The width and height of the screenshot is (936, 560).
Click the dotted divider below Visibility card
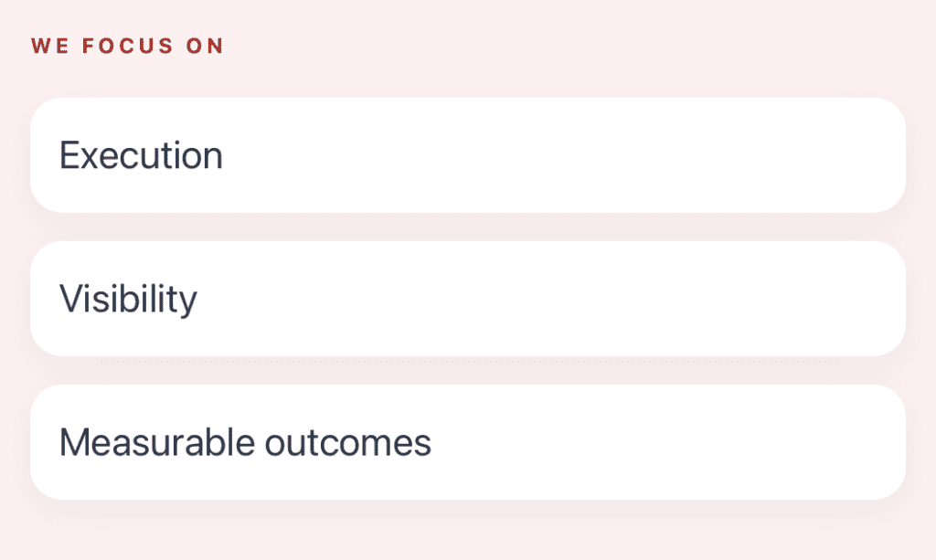(467, 362)
